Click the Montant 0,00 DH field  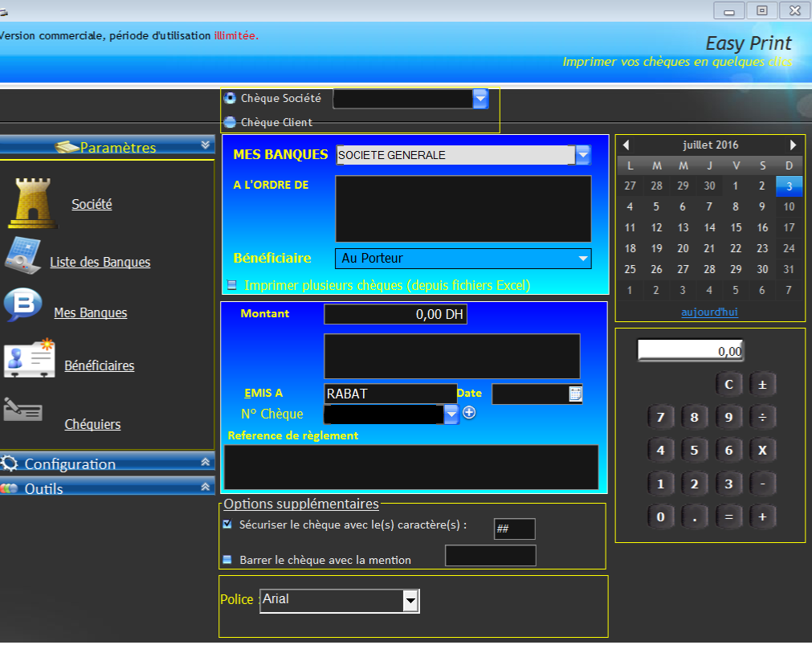pos(396,314)
